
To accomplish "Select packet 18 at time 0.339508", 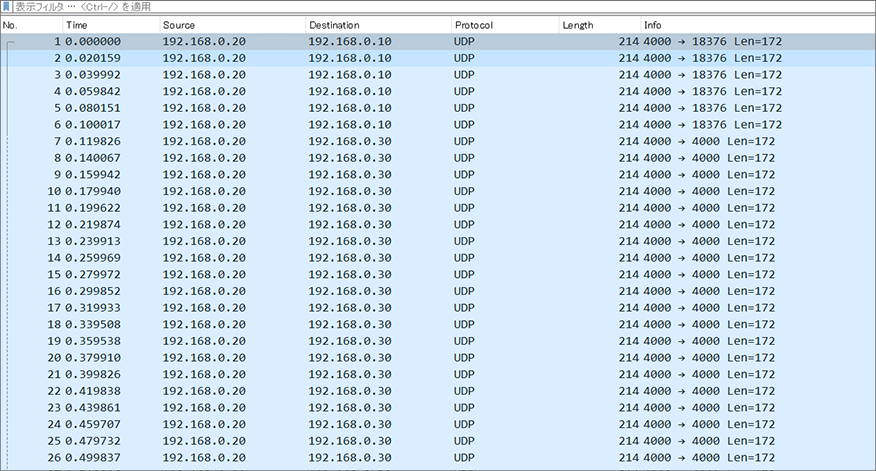I will coord(438,325).
